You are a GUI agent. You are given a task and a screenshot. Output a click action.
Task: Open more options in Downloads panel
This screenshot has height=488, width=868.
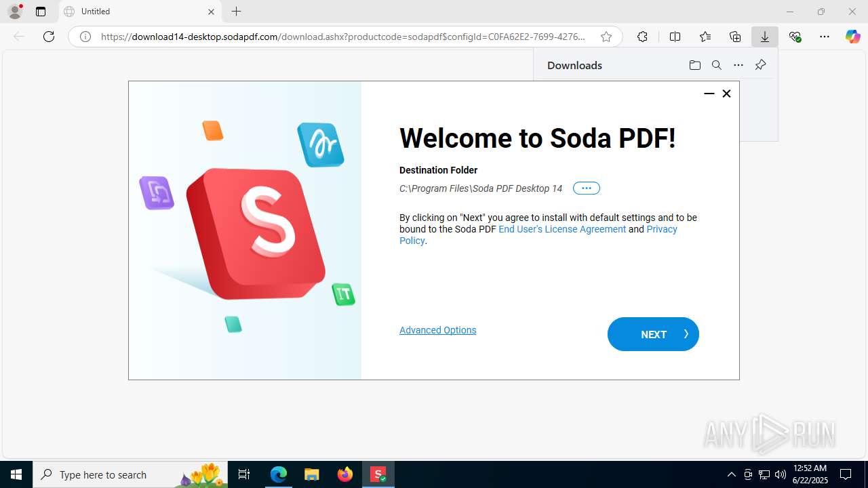coord(738,65)
